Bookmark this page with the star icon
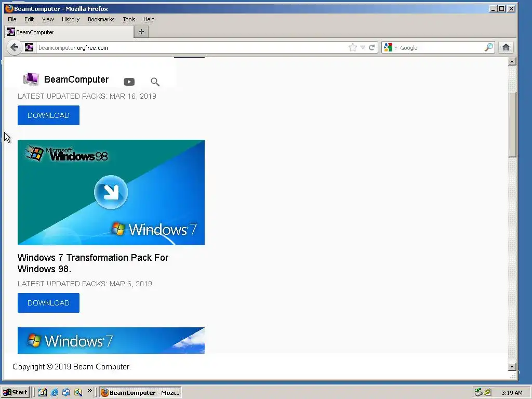This screenshot has width=532, height=399. [353, 47]
